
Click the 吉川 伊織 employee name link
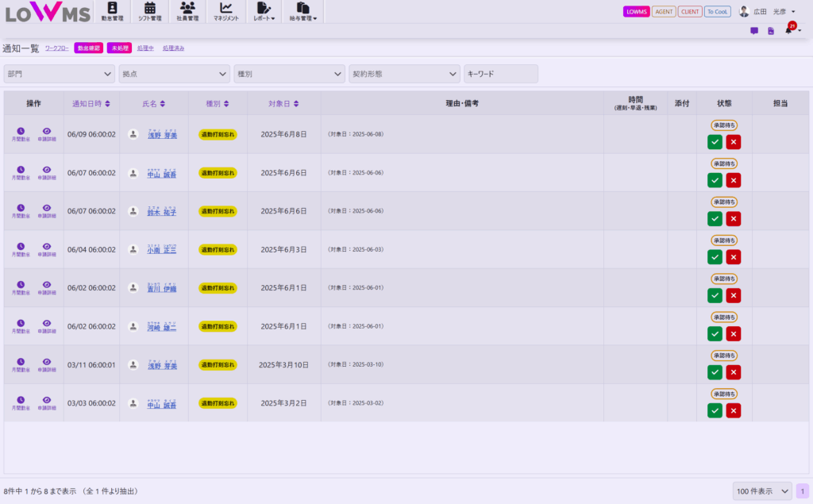tap(162, 288)
